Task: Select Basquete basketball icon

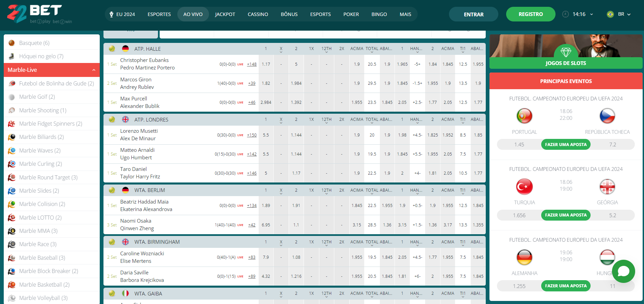Action: [12, 43]
